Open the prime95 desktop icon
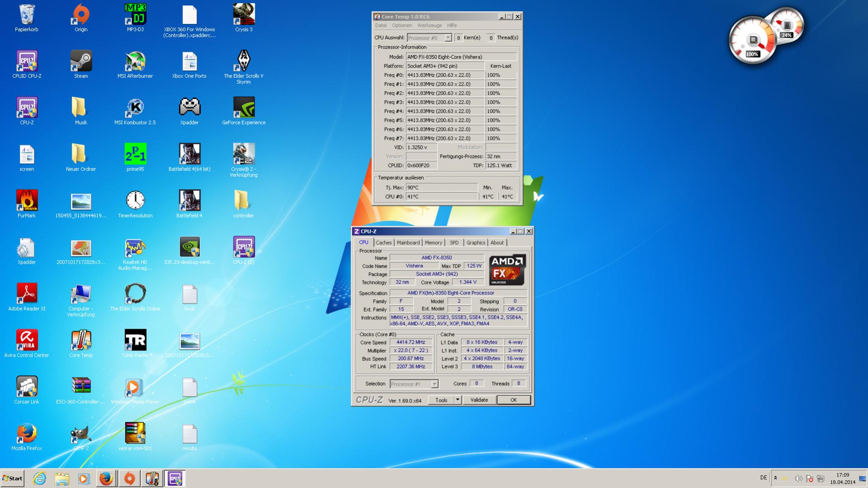This screenshot has height=488, width=868. tap(135, 154)
